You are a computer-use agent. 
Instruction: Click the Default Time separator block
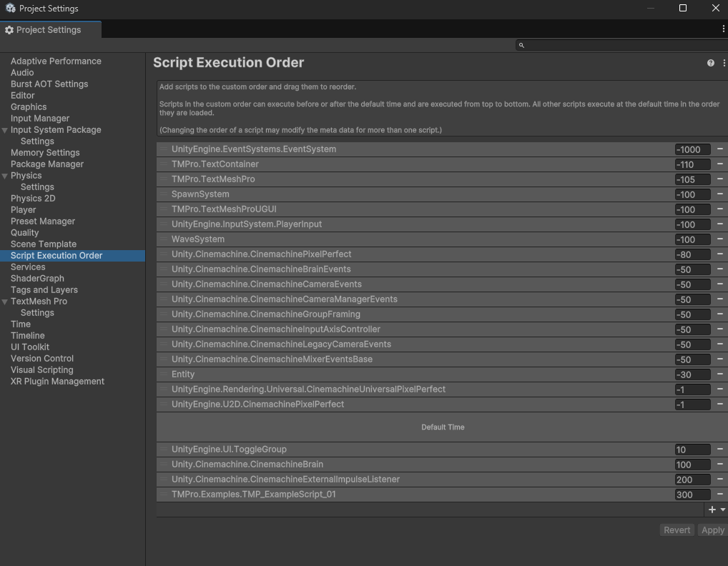pos(442,427)
